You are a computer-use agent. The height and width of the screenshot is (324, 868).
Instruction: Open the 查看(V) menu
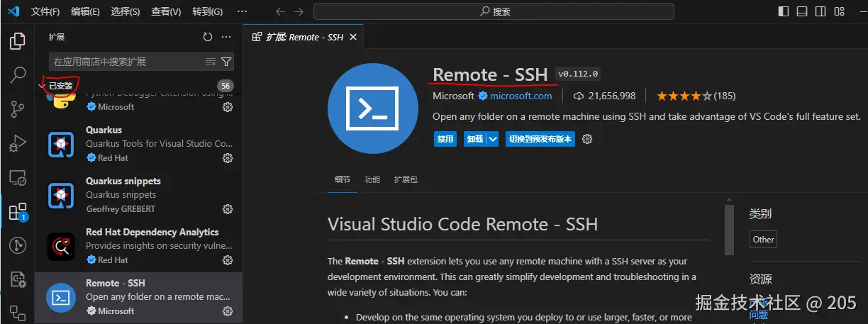click(x=167, y=11)
